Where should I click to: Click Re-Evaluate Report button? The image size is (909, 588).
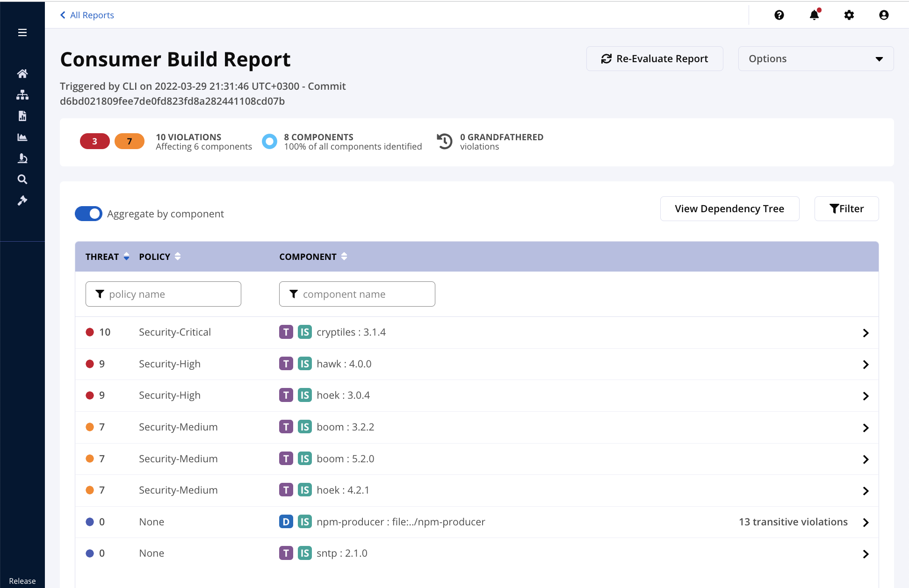[655, 59]
